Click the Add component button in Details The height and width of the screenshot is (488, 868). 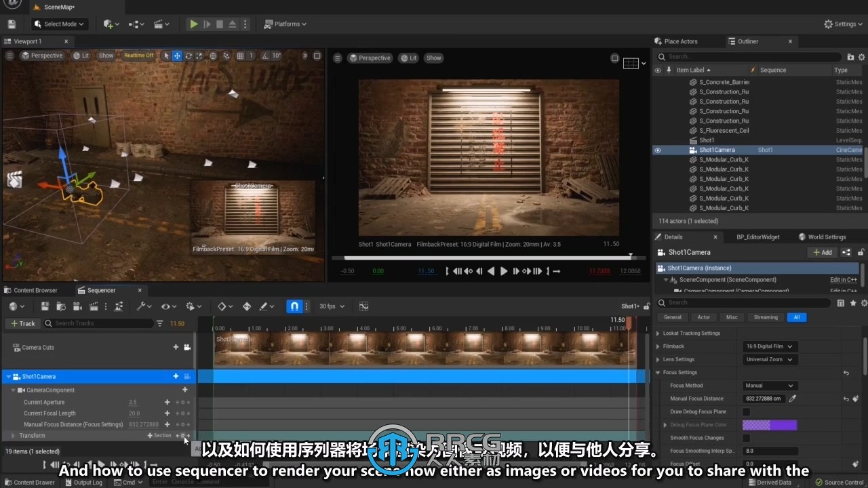click(823, 252)
